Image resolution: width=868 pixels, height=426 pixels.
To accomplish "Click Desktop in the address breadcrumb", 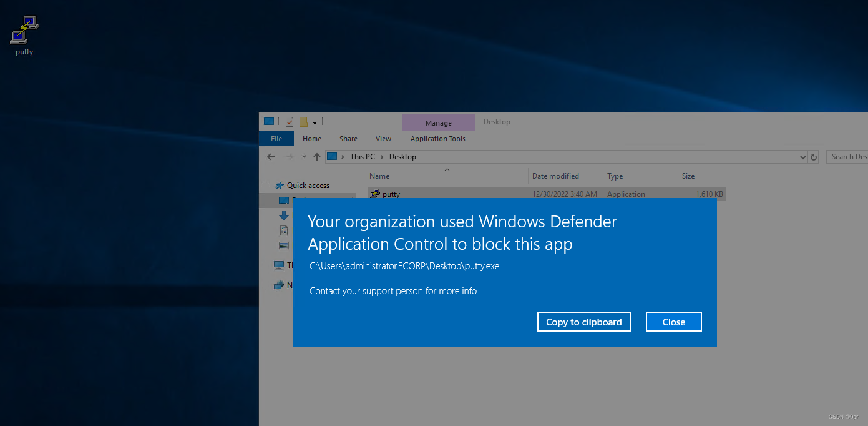I will coord(402,157).
